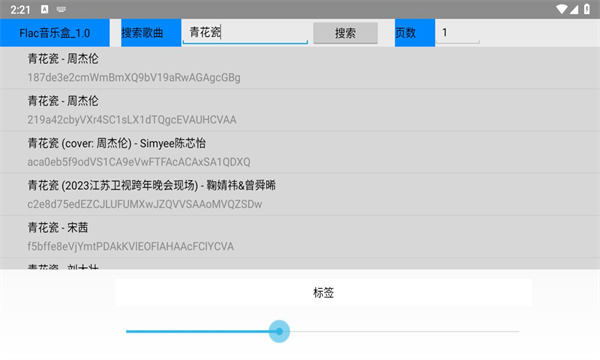Click the Flac音乐盒_1.0 title label
This screenshot has height=360, width=600.
[55, 33]
